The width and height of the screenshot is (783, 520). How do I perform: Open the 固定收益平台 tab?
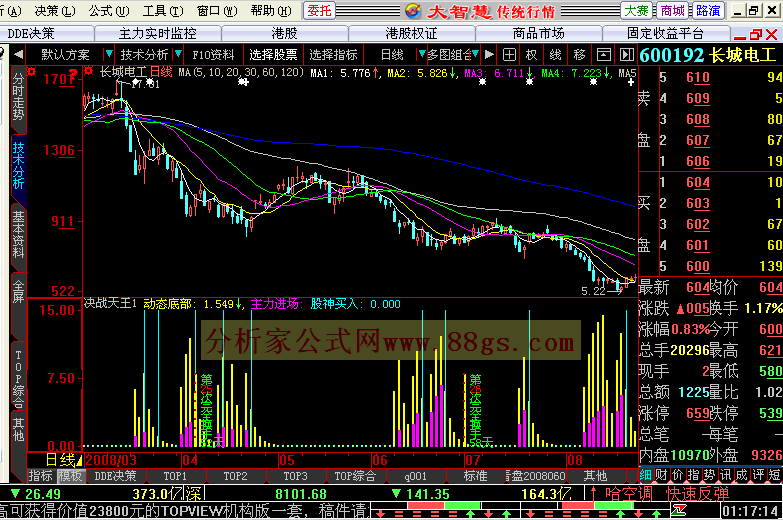(666, 33)
